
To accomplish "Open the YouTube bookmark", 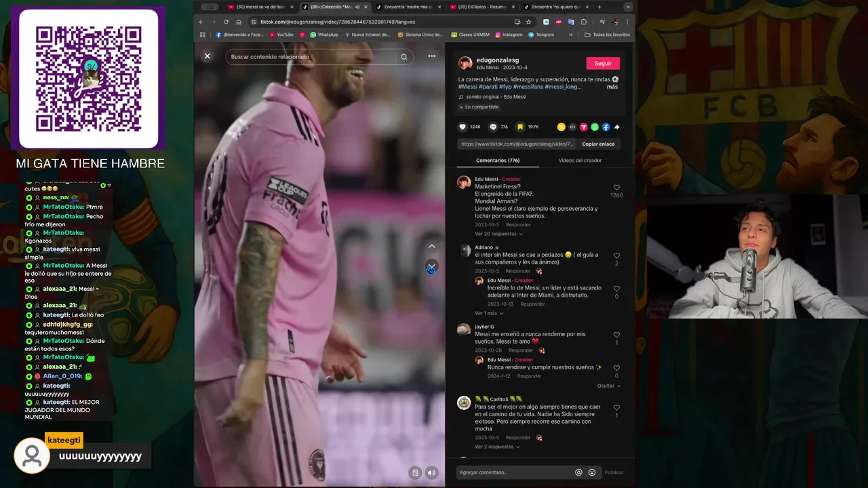I will (x=281, y=35).
